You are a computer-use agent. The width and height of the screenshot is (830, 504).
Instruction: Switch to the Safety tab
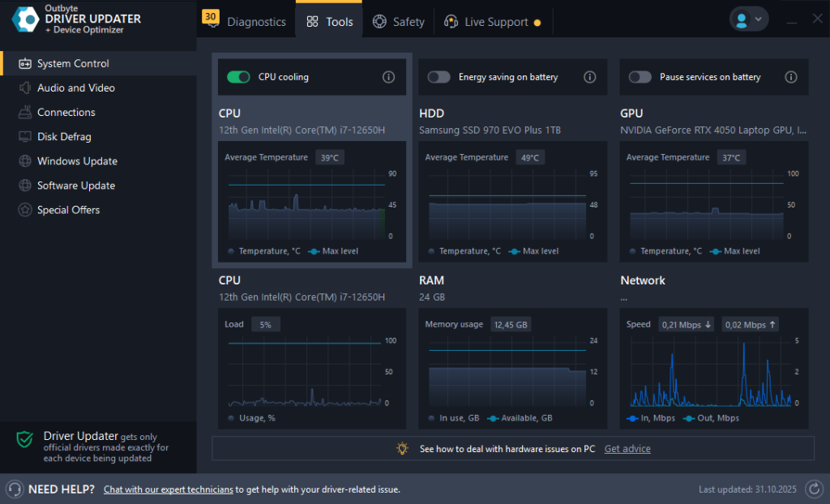[399, 22]
